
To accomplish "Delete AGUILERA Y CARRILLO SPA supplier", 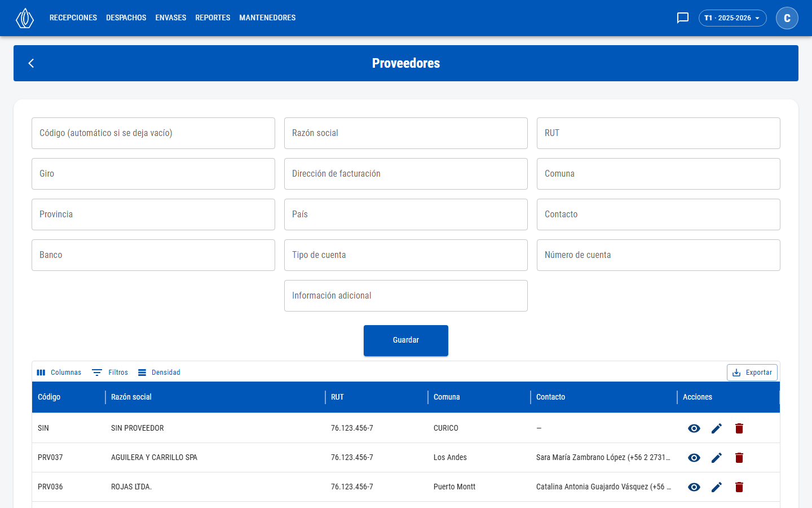I will pyautogui.click(x=739, y=458).
